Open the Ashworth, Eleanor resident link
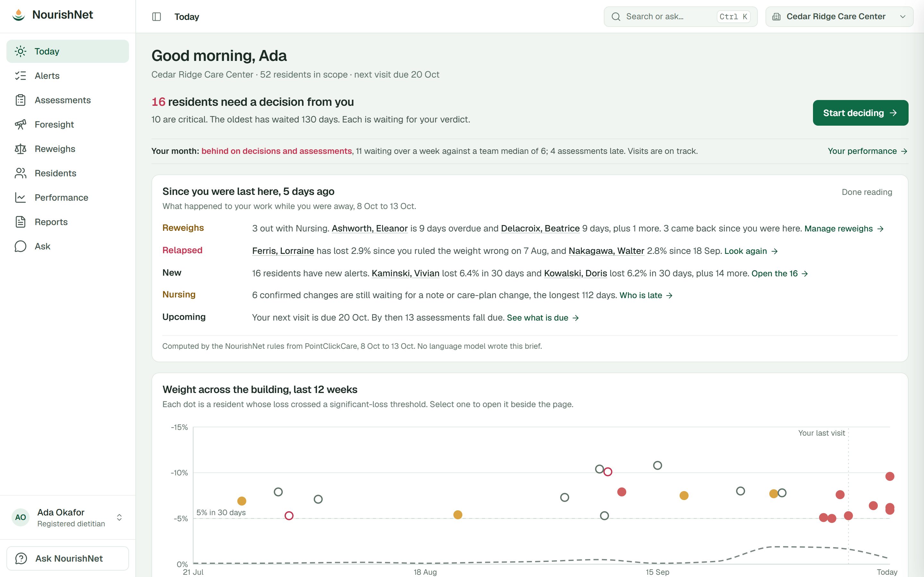The image size is (924, 577). [370, 229]
